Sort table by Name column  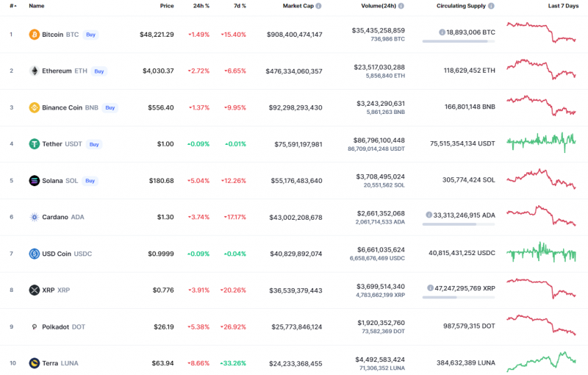36,6
